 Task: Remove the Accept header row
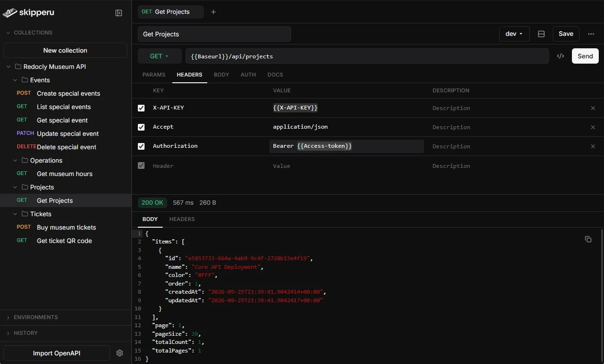point(593,127)
